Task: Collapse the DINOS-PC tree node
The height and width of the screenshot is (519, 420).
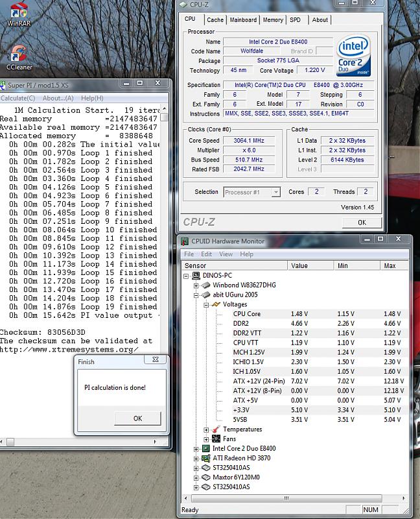Action: (x=186, y=276)
